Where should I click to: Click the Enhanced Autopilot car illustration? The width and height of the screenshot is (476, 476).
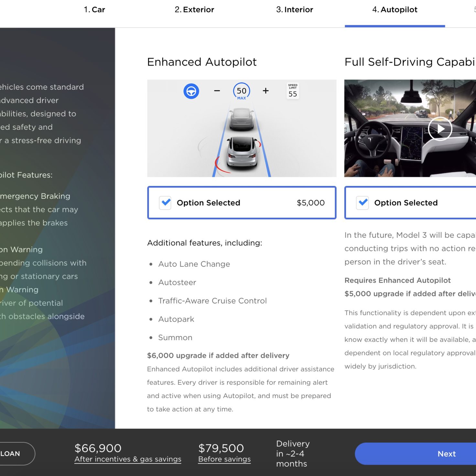point(242,128)
